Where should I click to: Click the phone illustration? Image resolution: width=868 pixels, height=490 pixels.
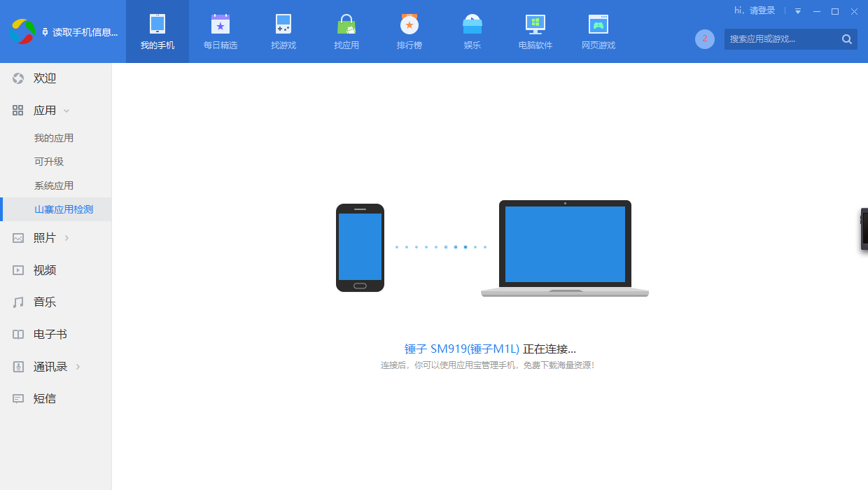point(360,248)
